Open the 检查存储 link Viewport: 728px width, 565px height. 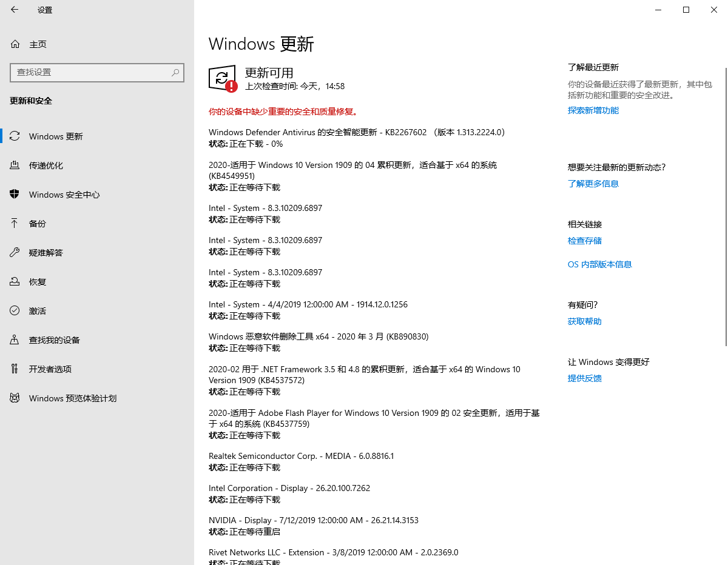584,241
